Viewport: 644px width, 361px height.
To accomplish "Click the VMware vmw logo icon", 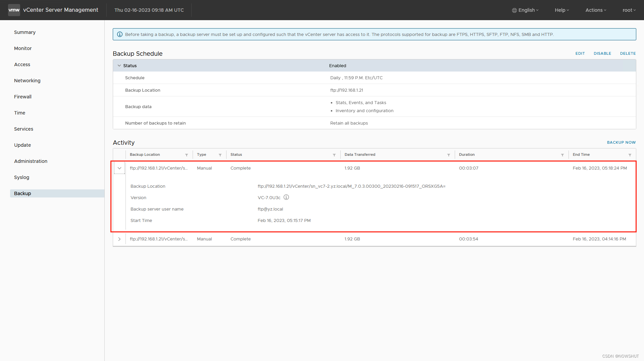I will pos(14,10).
